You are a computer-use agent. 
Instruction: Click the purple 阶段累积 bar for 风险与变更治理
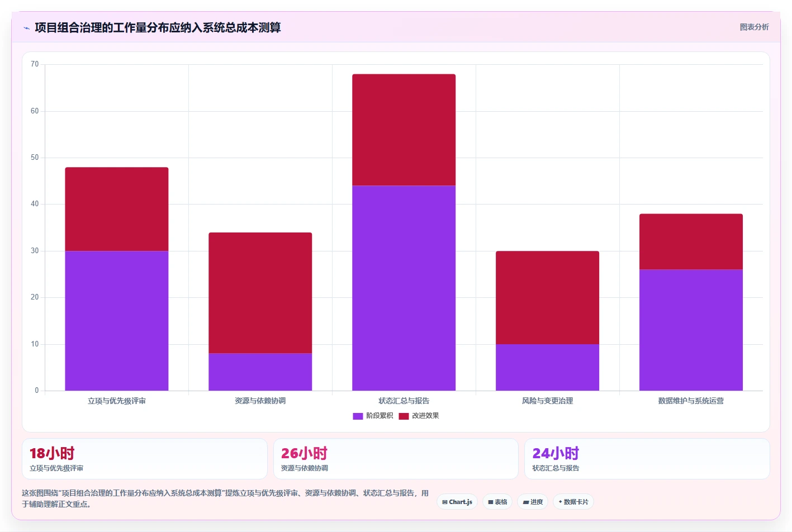548,367
